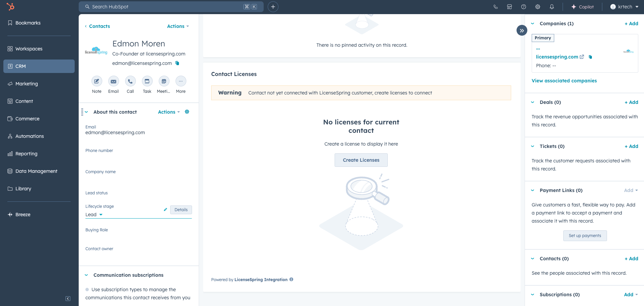Click the Call phone icon
The image size is (644, 306).
tap(130, 81)
